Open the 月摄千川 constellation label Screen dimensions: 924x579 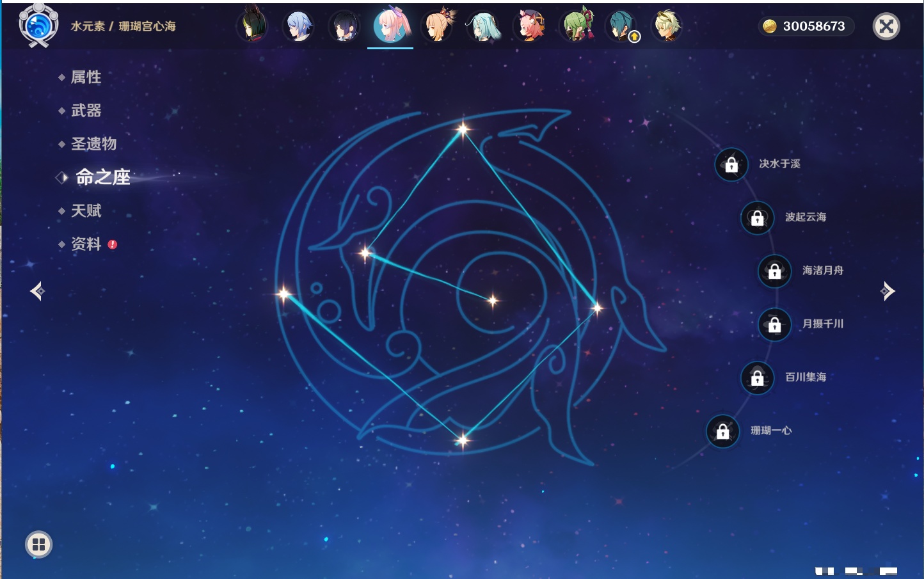pyautogui.click(x=823, y=324)
